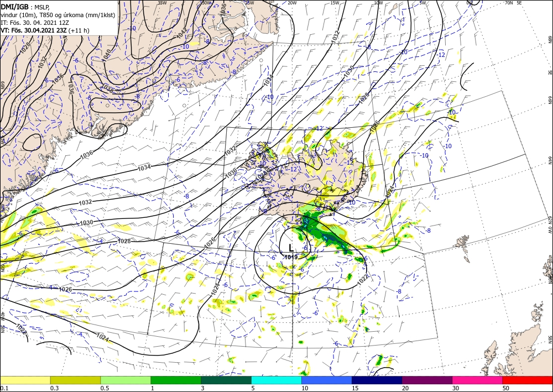This screenshot has height=392, width=553.
Task: Click the 50 legend scale value
Action: click(506, 388)
